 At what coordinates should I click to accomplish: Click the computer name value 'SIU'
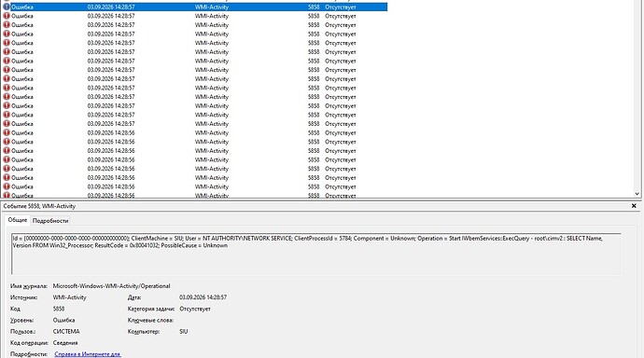[x=184, y=331]
